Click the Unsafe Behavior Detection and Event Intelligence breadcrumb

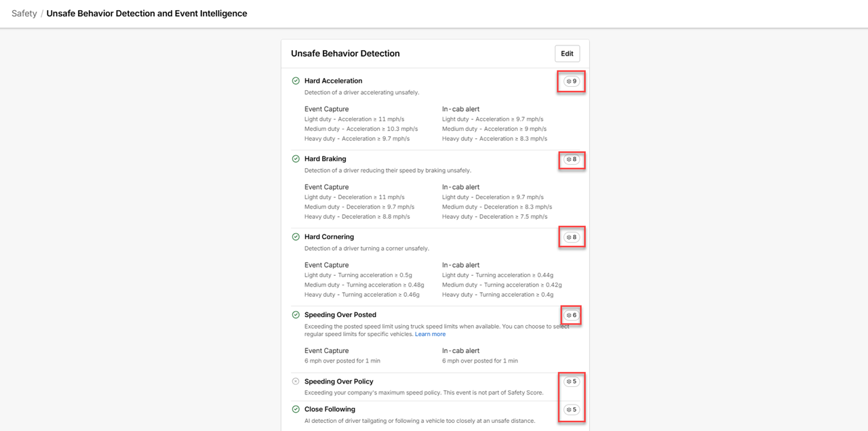click(x=147, y=14)
